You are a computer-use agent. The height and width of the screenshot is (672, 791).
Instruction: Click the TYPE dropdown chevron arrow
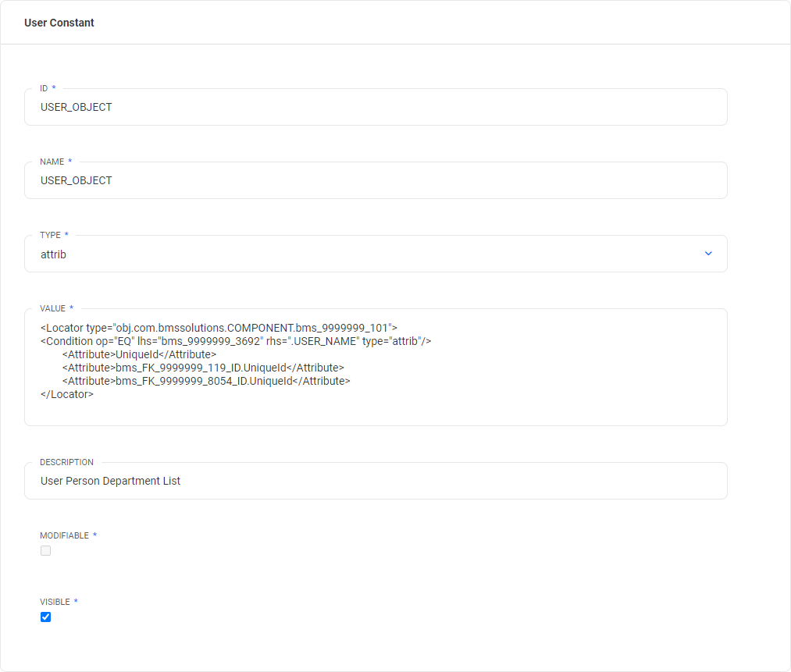(708, 254)
